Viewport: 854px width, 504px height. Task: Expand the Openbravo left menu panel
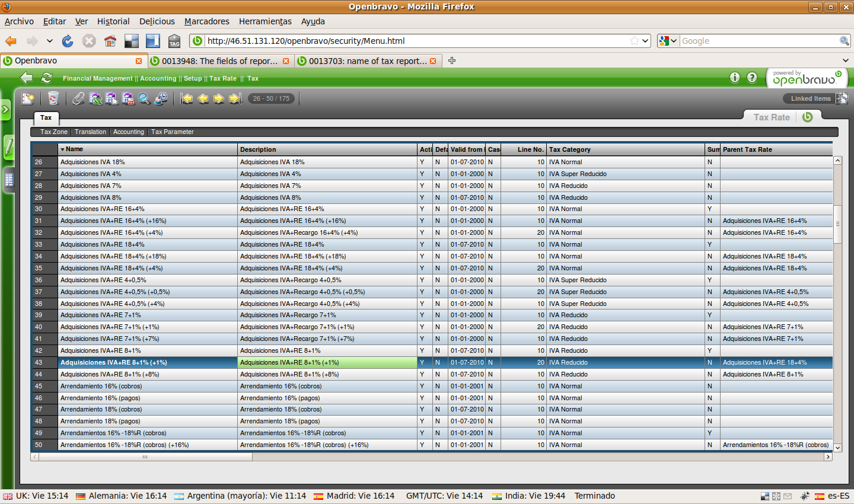coord(5,110)
